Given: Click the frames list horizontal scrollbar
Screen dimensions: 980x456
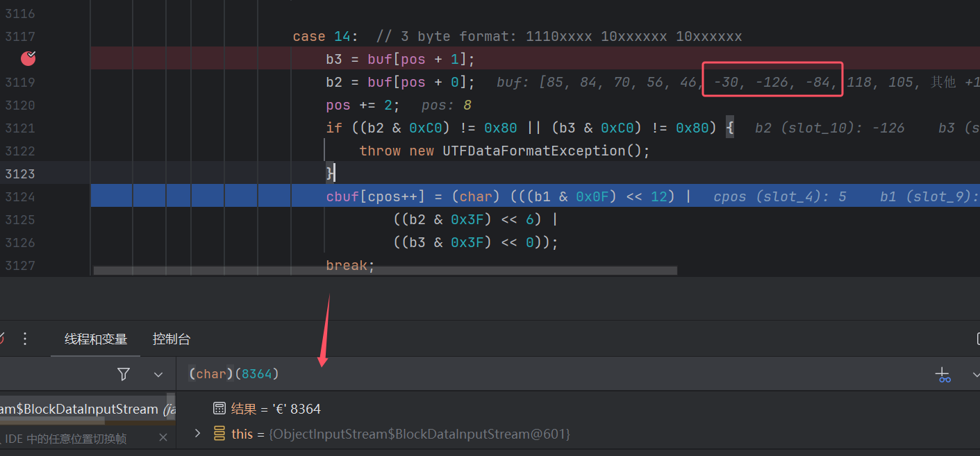Looking at the screenshot, I should point(52,421).
